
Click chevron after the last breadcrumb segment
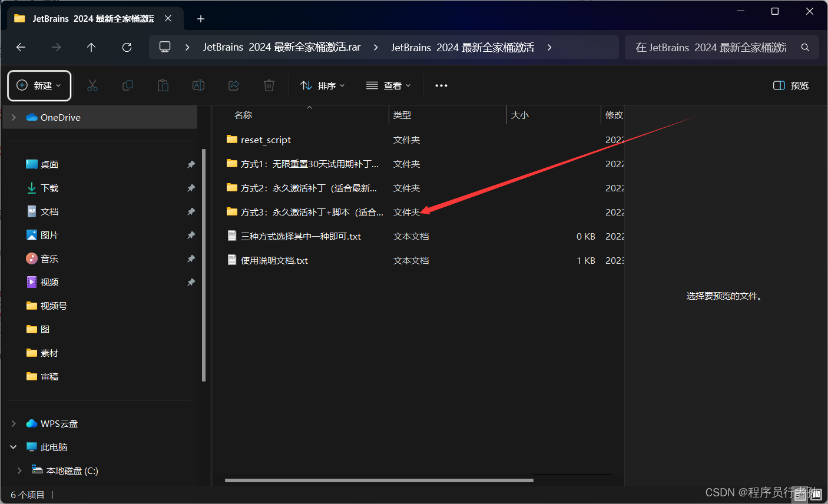[549, 47]
